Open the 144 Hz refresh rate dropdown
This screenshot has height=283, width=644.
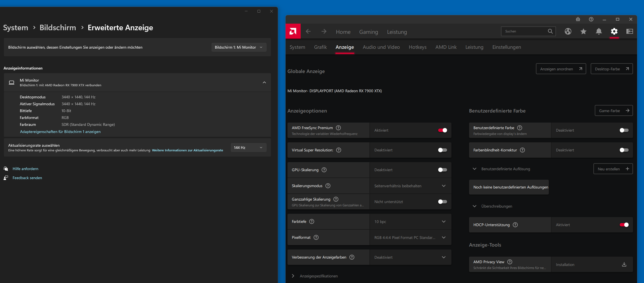pyautogui.click(x=248, y=148)
